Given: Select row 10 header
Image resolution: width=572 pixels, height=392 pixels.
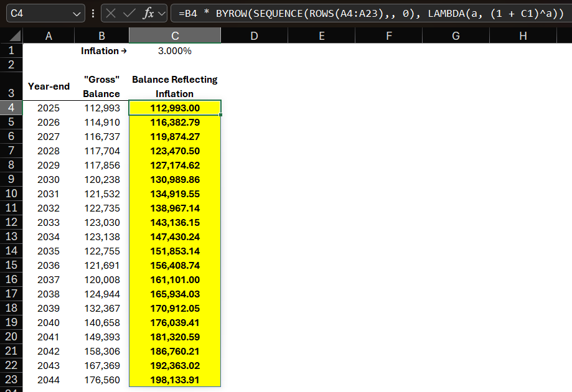Looking at the screenshot, I should tap(11, 194).
